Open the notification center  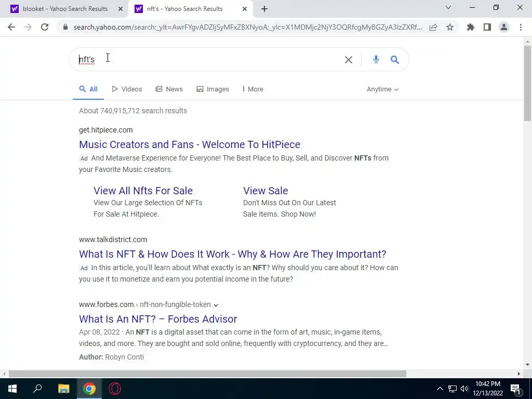coord(515,389)
